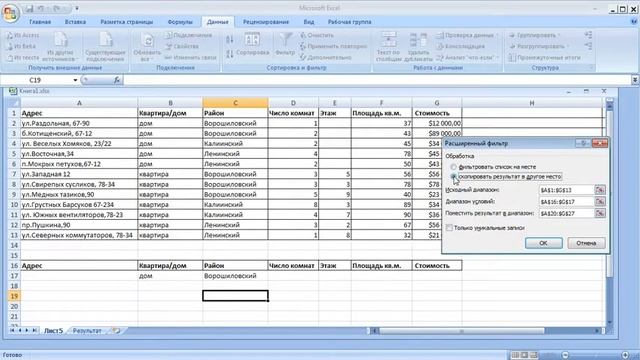Open 'Рабочая группа' ribbon tab
This screenshot has width=640, height=360.
349,22
